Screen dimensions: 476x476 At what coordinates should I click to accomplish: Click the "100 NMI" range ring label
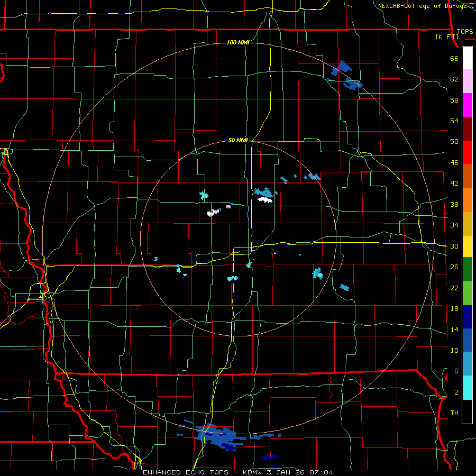tap(238, 42)
